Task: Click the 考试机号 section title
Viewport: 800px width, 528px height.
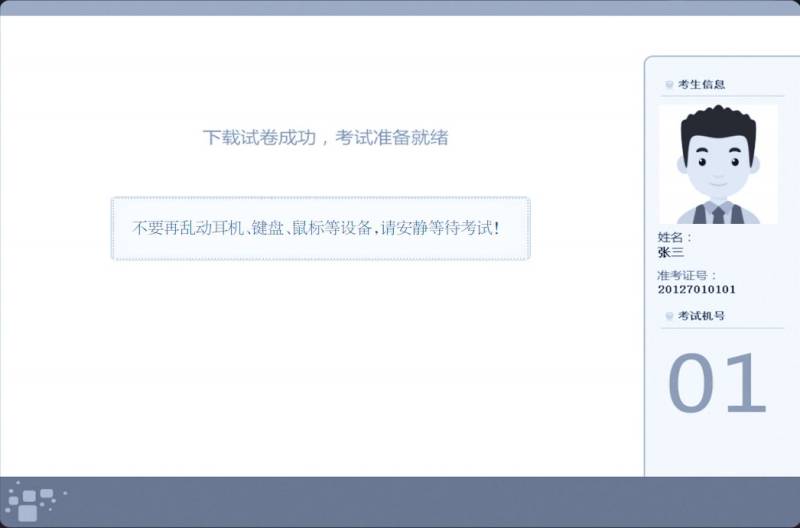Action: (x=702, y=316)
